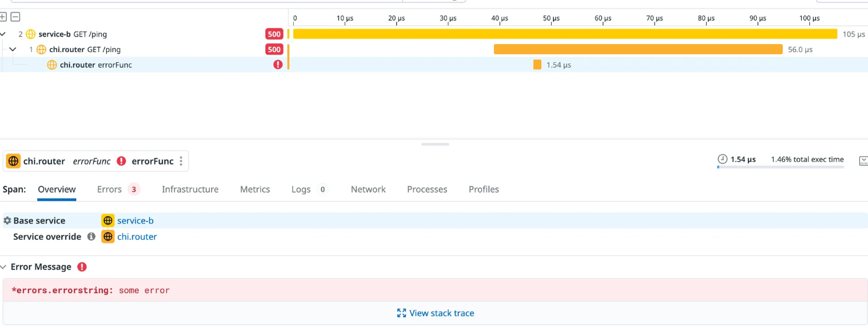This screenshot has height=326, width=868.
Task: Click the service-b globe icon in tree
Action: (x=30, y=34)
